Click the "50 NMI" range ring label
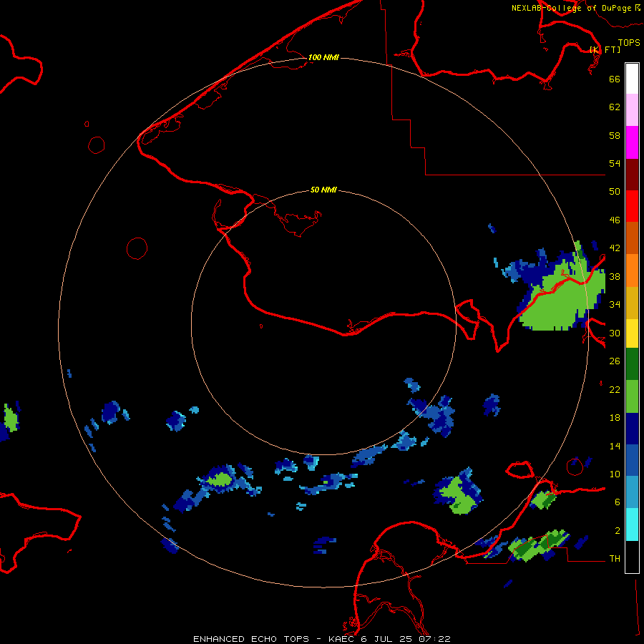 [x=323, y=190]
